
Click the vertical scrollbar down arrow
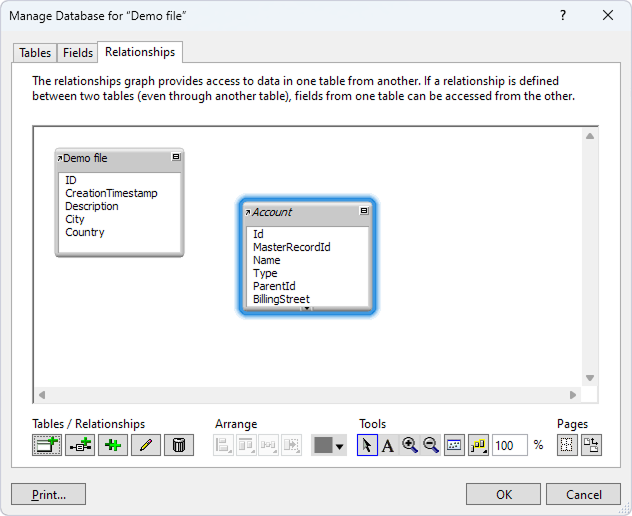coord(590,378)
